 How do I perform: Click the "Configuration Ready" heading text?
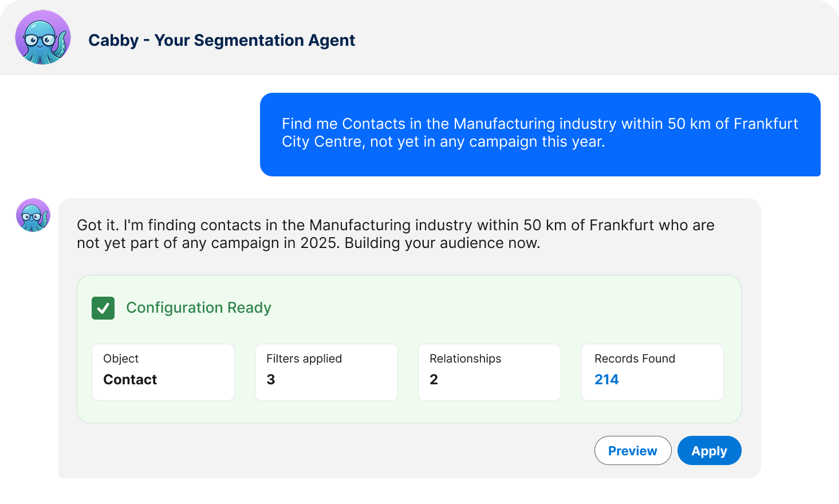click(x=198, y=308)
